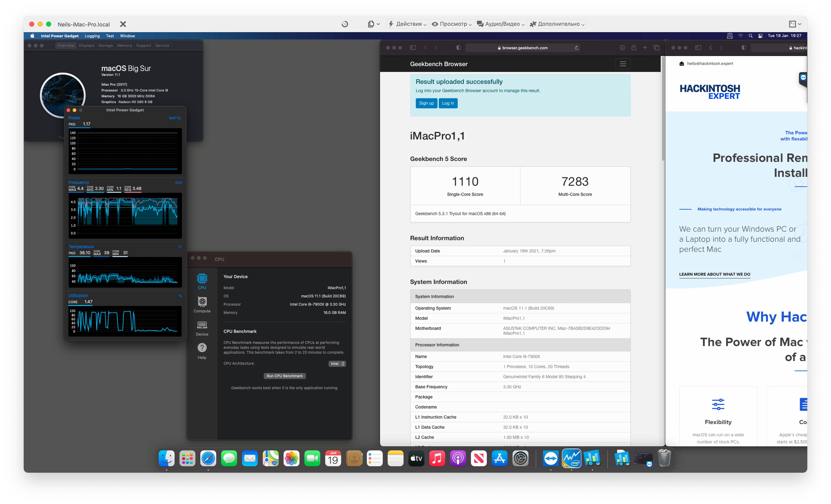Screen dimensions: 831x504
Task: Open the CPU section in Geekbench sidebar
Action: point(202,281)
